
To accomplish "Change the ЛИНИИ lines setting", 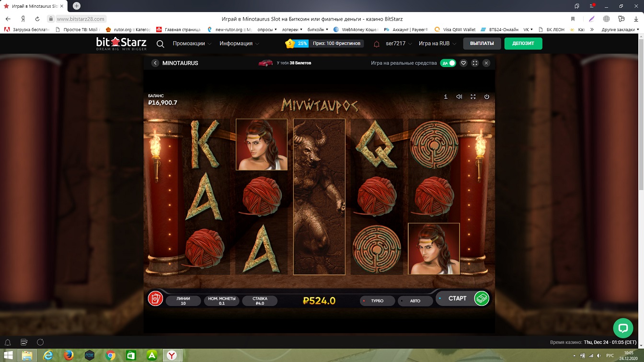I will pyautogui.click(x=183, y=301).
